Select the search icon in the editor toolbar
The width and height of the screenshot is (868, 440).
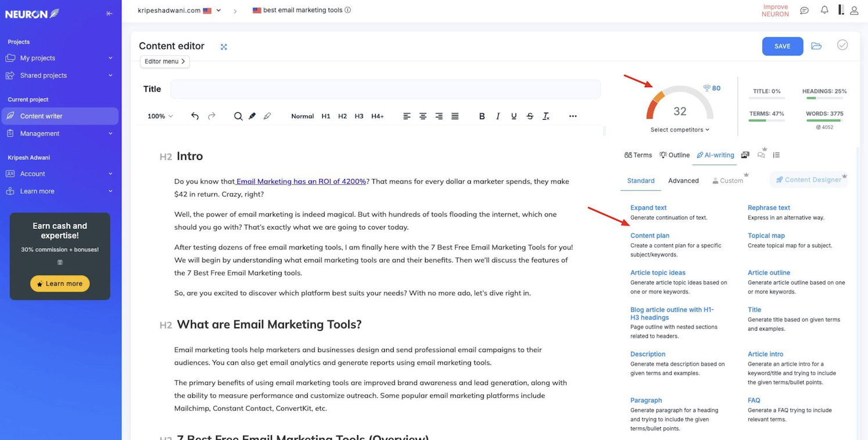click(x=238, y=116)
